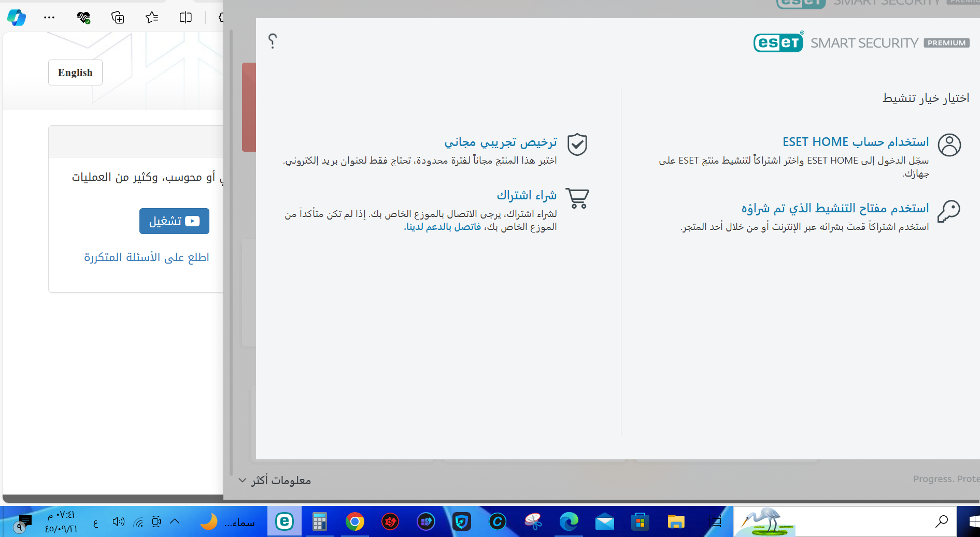This screenshot has width=980, height=537.
Task: Click the shopping cart purchase icon
Action: [577, 198]
